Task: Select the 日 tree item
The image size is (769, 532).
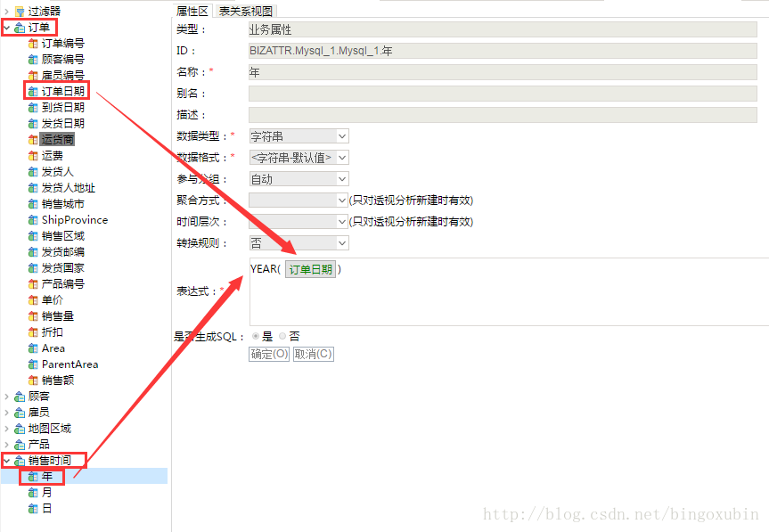Action: pyautogui.click(x=46, y=509)
